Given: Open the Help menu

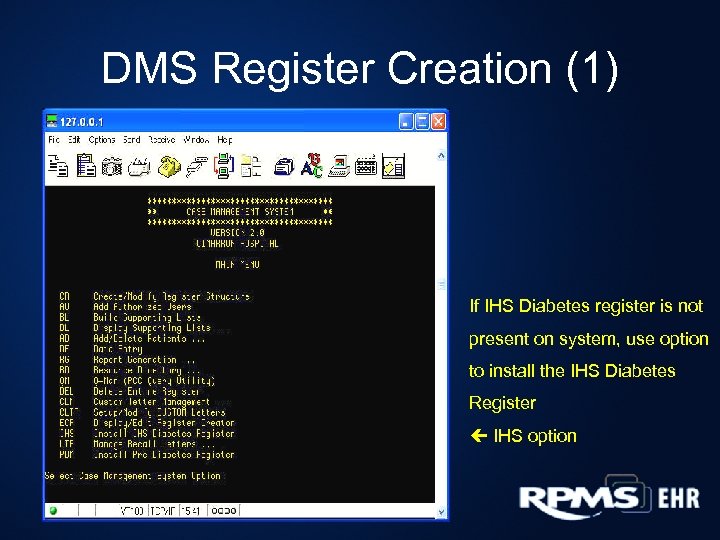Looking at the screenshot, I should [225, 140].
